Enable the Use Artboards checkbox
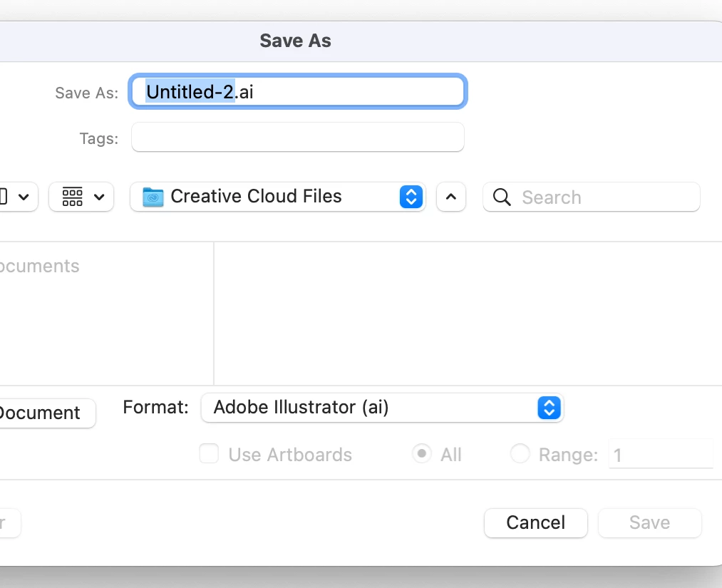722x588 pixels. 209,454
